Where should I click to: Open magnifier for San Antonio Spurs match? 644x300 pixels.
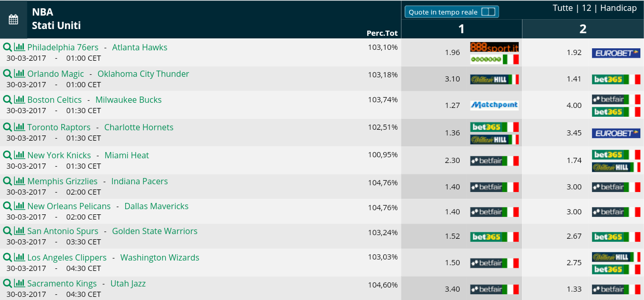7,231
